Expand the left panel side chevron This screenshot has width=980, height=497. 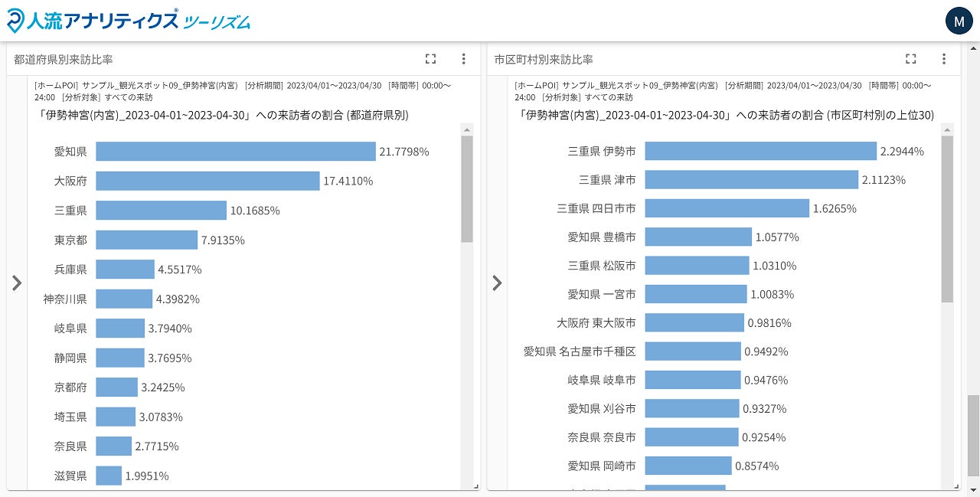(x=17, y=283)
